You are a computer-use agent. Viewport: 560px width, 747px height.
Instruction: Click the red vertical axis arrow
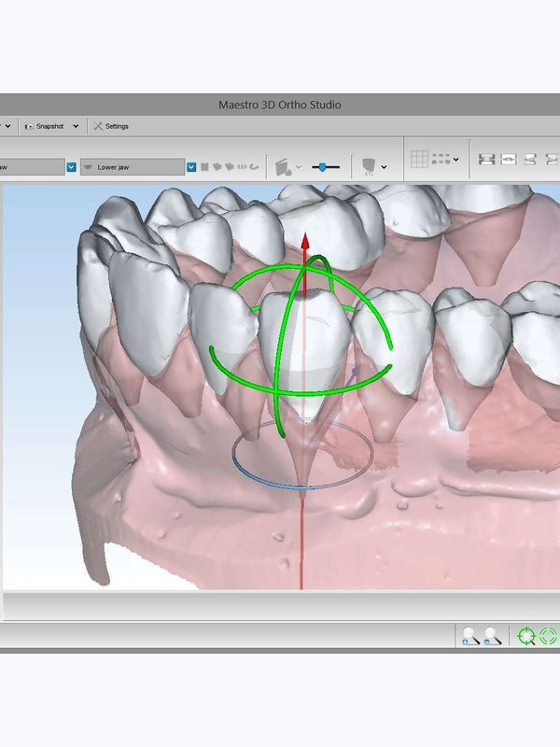click(305, 241)
